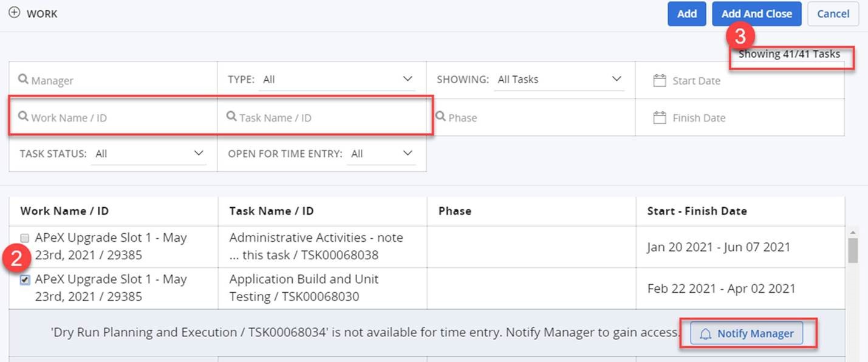The width and height of the screenshot is (868, 362).
Task: Click the Start Date calendar icon
Action: 659,81
